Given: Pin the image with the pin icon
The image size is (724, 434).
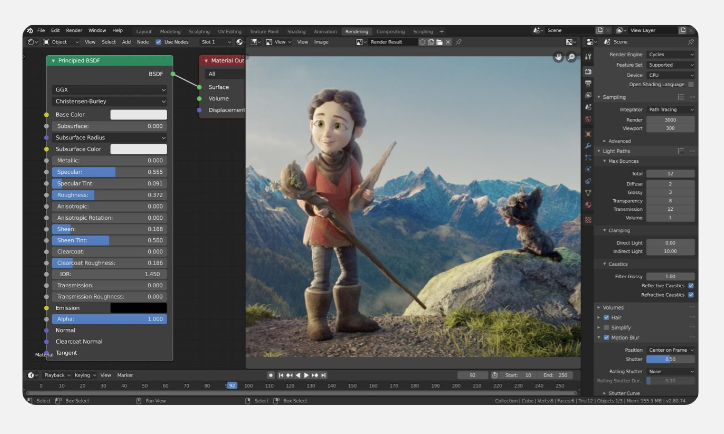Looking at the screenshot, I should tap(459, 42).
